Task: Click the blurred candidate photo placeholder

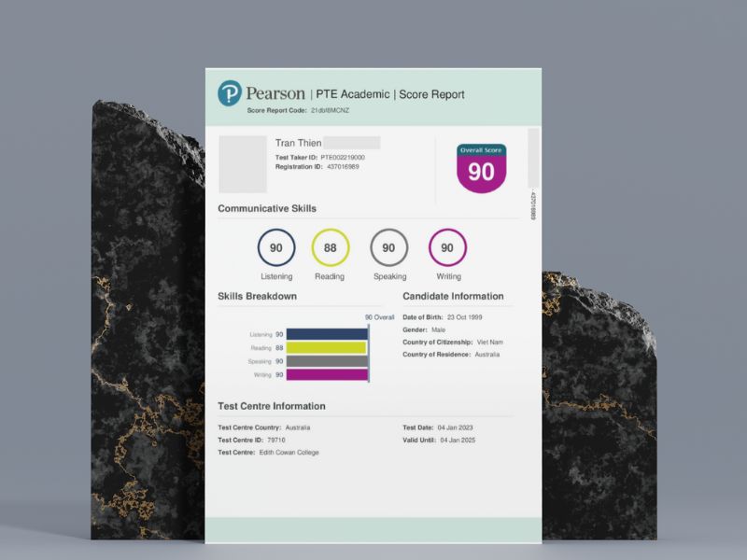Action: pos(243,164)
